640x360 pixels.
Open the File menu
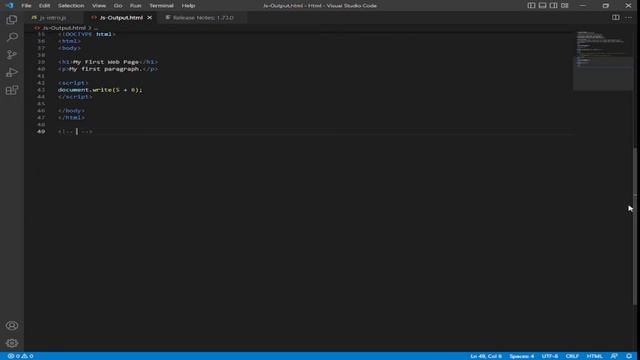click(x=26, y=6)
